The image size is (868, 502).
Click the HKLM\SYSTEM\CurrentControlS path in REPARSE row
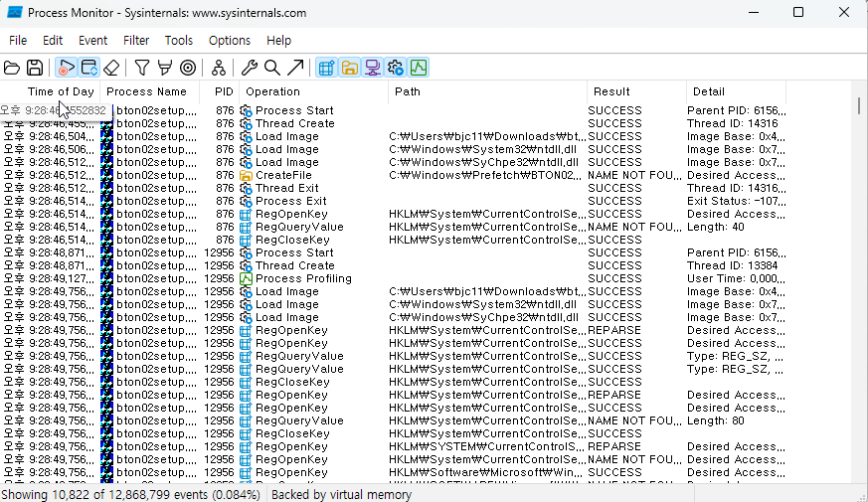(x=486, y=446)
